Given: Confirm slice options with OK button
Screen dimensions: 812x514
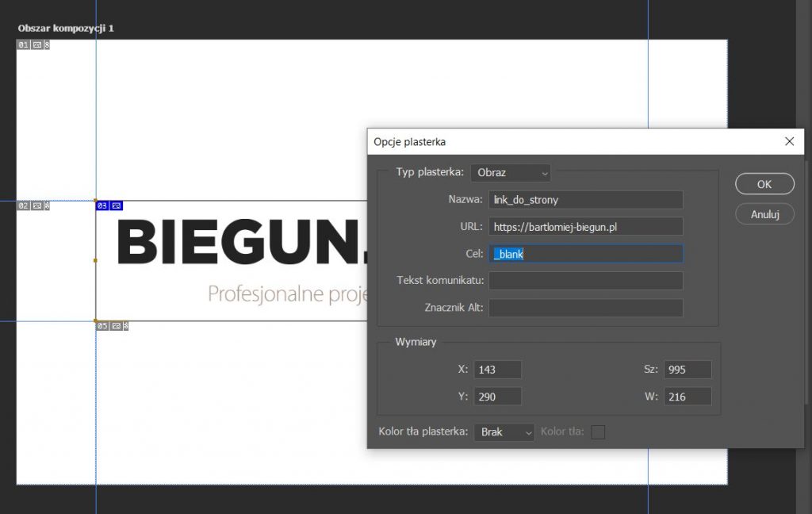Looking at the screenshot, I should pos(764,184).
